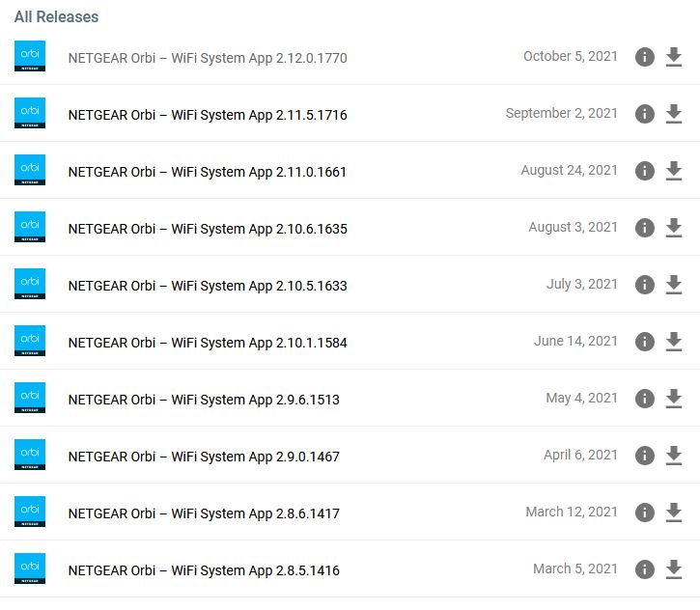Show info for version 2.10.6.1635
Screen dimensions: 700x610
click(645, 228)
